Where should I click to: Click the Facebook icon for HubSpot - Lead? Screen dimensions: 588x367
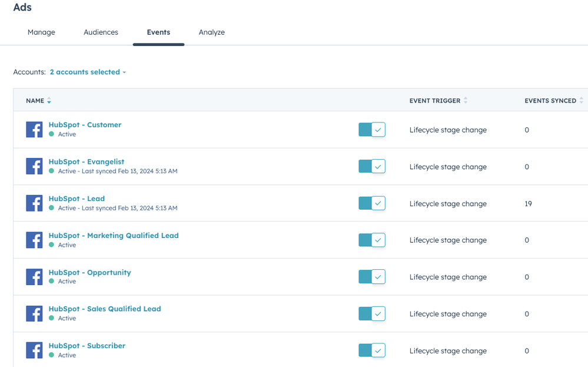coord(34,203)
